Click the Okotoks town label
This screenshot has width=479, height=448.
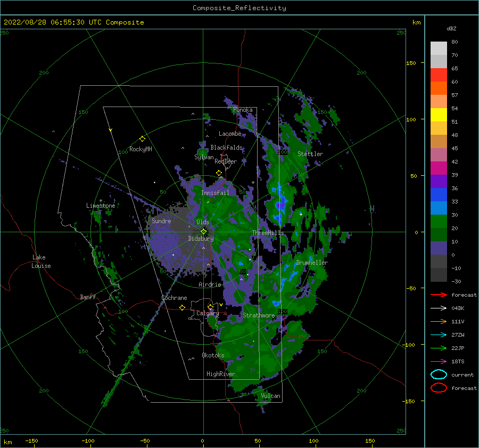tap(213, 355)
